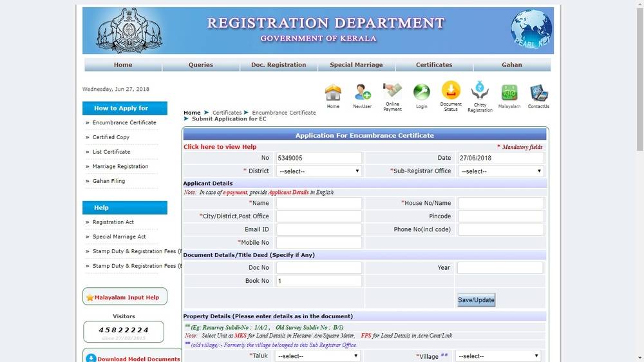Open Certified Copy how-to link
The image size is (644, 362).
point(111,137)
